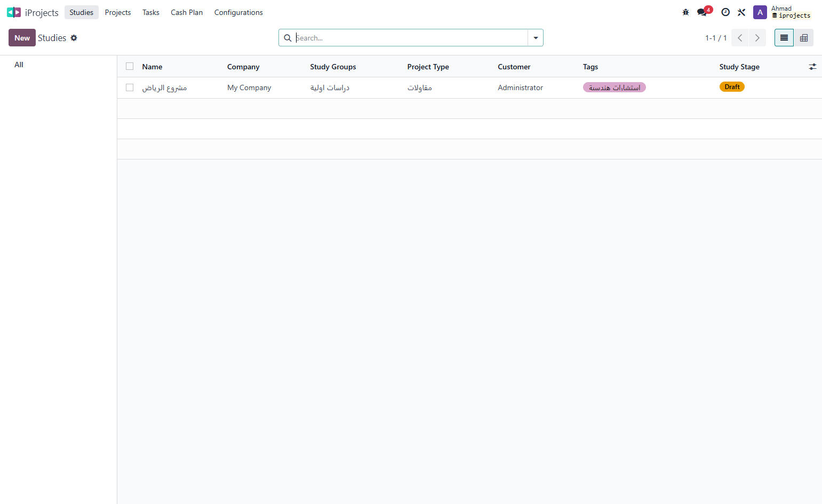This screenshot has width=822, height=504.
Task: Sort by the Name column header
Action: coord(152,67)
